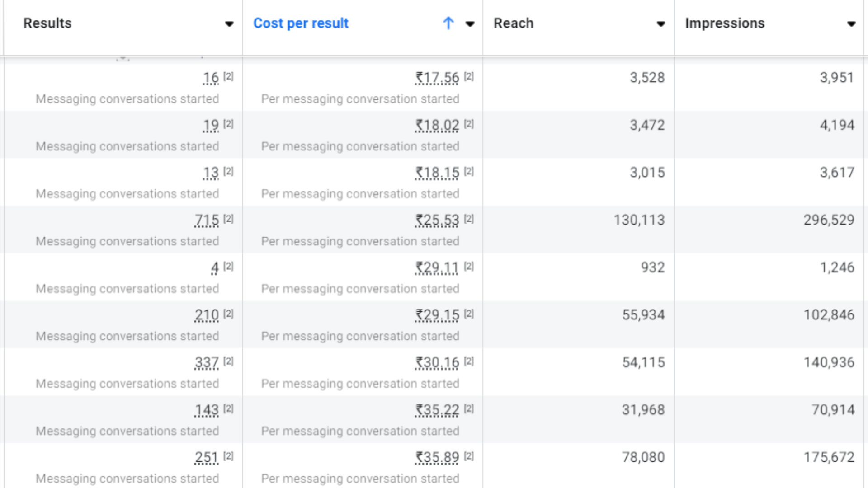Open the Reach column dropdown arrow
The height and width of the screenshot is (488, 868).
coord(660,24)
